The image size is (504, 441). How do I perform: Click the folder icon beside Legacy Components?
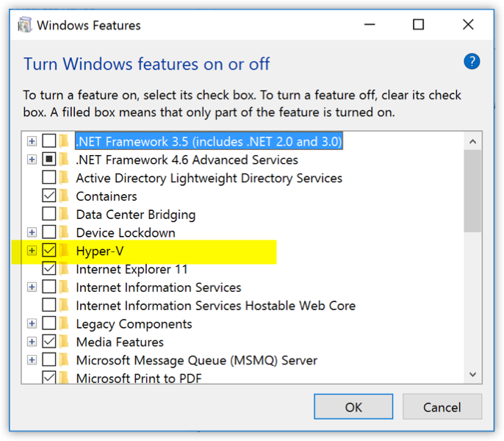coord(65,324)
